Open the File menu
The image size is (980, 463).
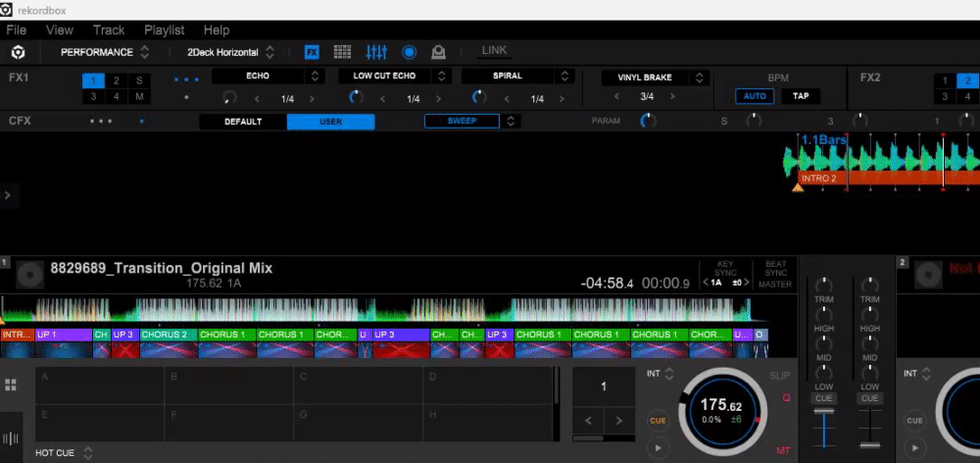[17, 30]
